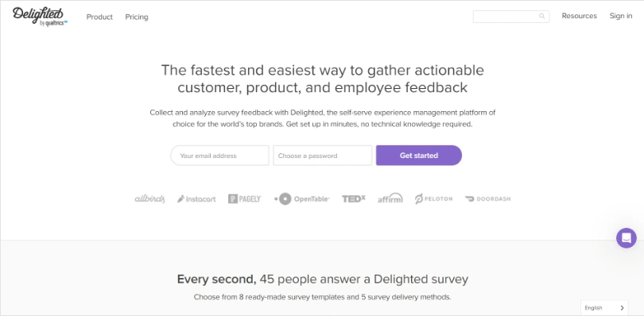
Task: Open the Pricing page
Action: coord(137,17)
